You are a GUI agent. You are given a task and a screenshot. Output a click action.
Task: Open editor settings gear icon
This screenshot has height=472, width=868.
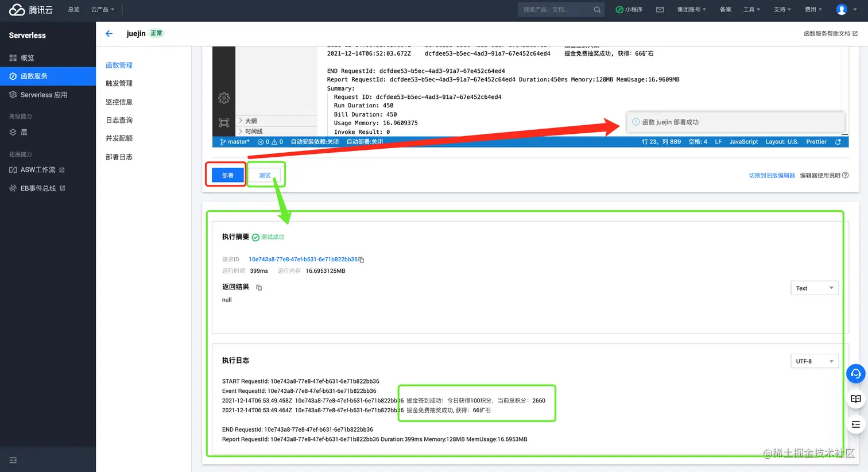(x=224, y=98)
